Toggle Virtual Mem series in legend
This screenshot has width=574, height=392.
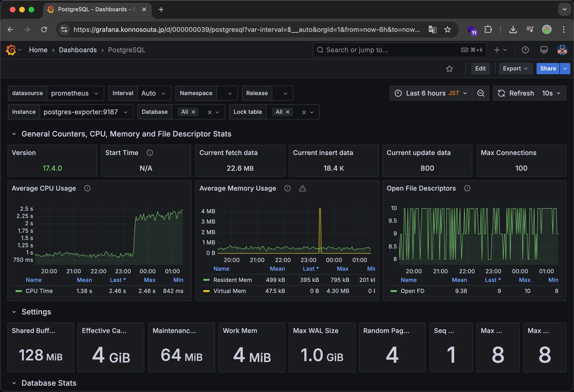[x=229, y=291]
